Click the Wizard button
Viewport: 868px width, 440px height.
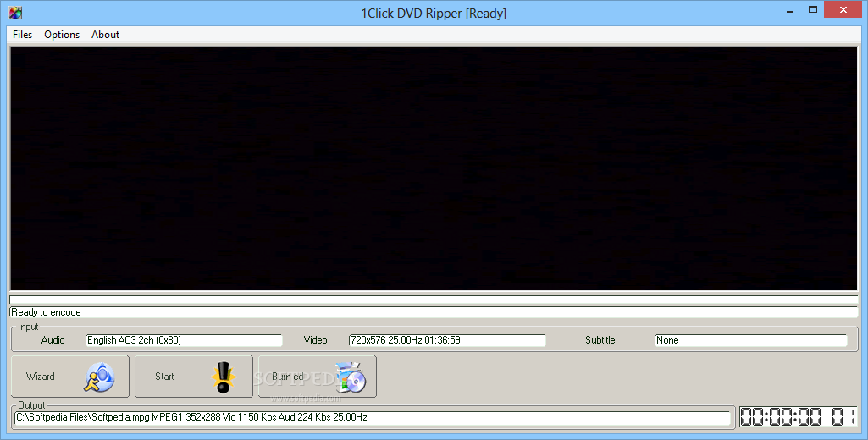[70, 377]
